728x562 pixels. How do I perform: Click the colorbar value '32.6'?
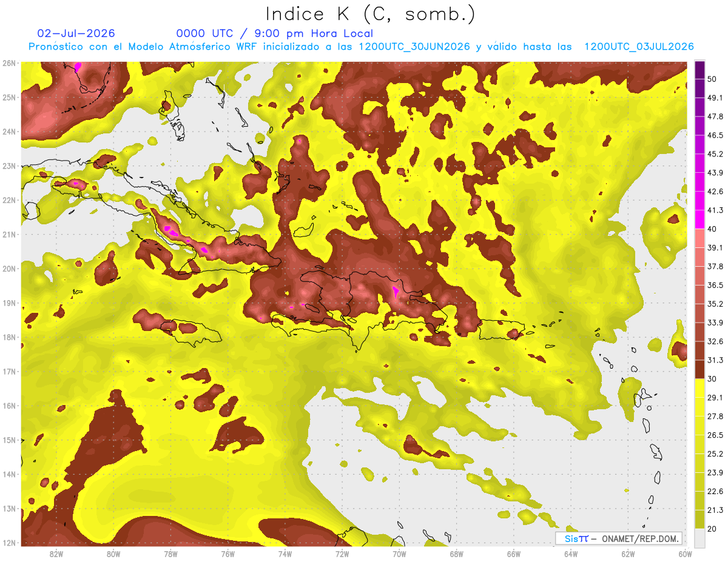715,341
